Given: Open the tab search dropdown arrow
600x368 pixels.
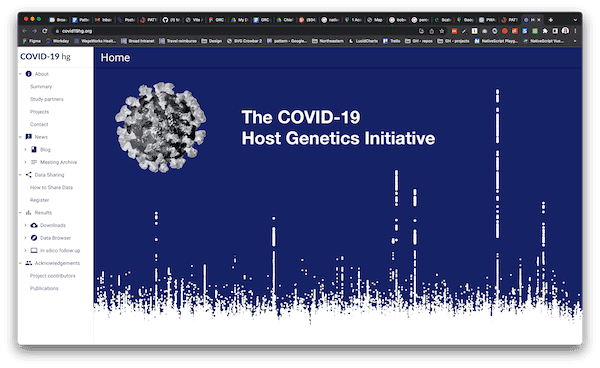Looking at the screenshot, I should (575, 20).
